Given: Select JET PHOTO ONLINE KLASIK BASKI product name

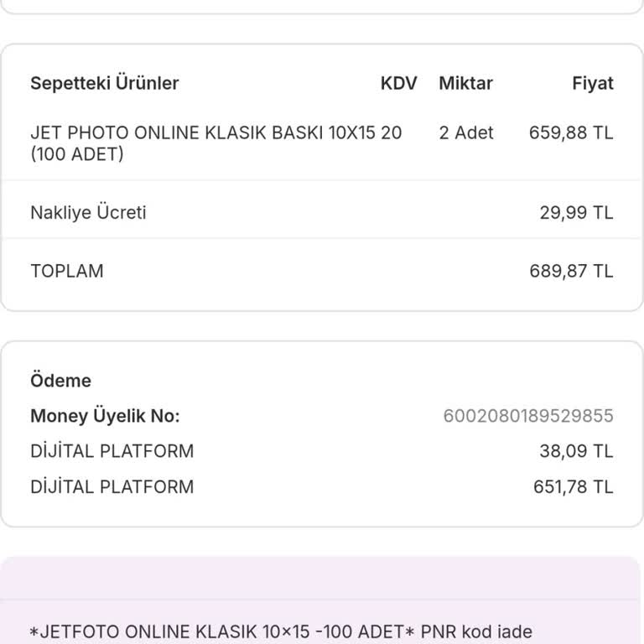Looking at the screenshot, I should pyautogui.click(x=216, y=143).
